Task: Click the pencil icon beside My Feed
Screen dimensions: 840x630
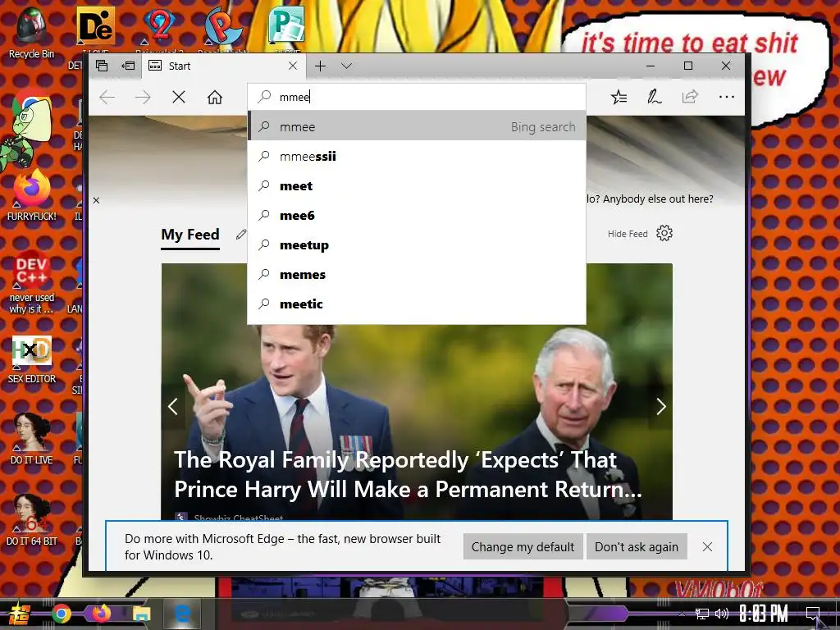Action: [x=241, y=234]
